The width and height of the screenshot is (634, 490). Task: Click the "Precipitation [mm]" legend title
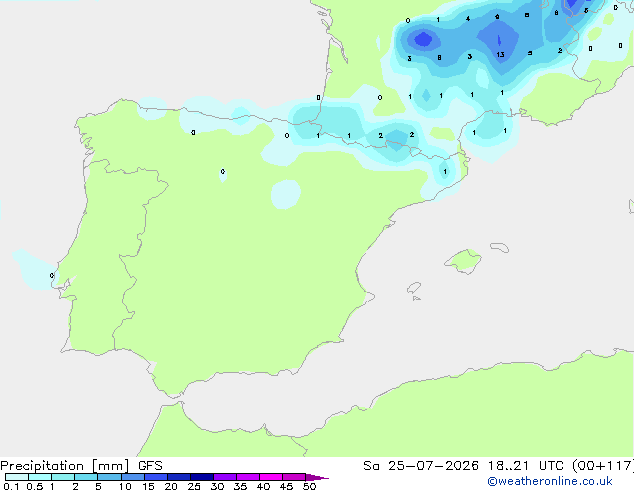click(65, 466)
